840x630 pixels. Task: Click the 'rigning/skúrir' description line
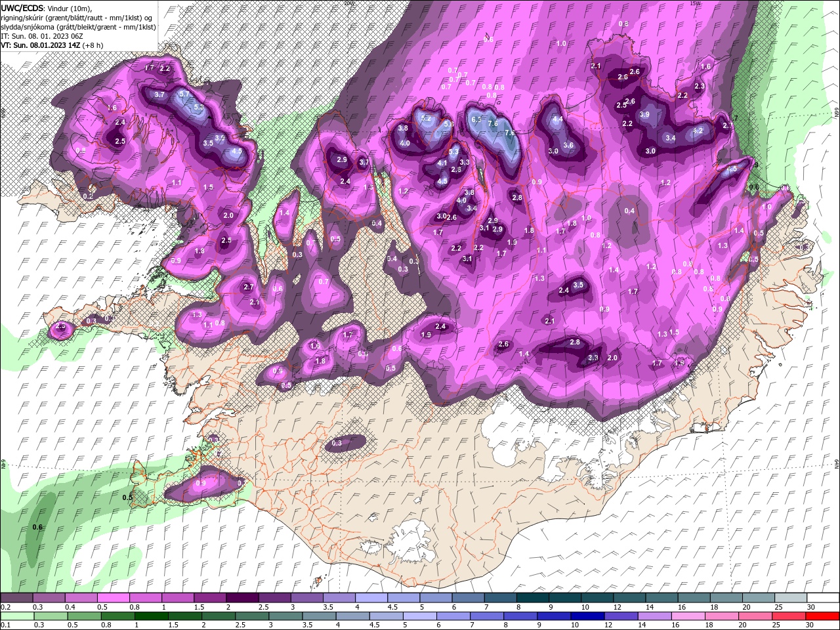tap(76, 17)
